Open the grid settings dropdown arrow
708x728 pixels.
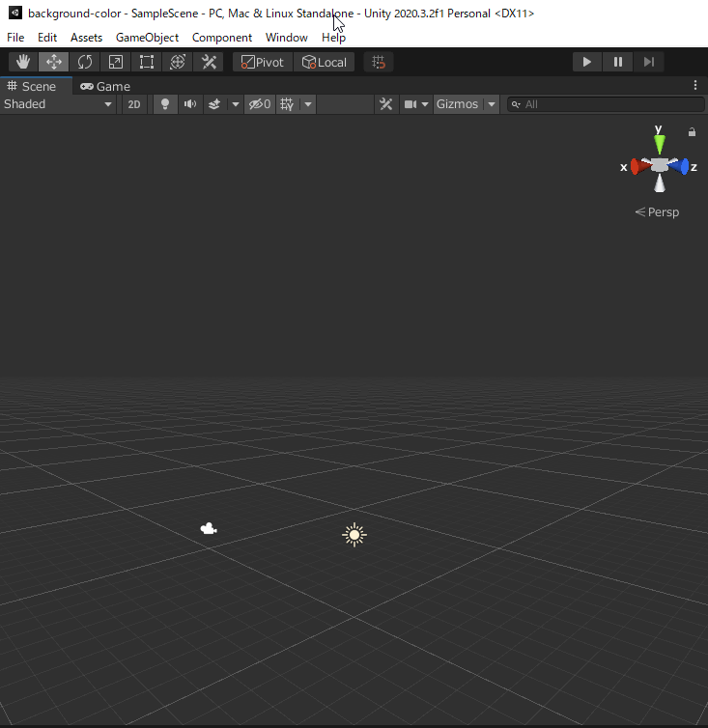tap(308, 104)
